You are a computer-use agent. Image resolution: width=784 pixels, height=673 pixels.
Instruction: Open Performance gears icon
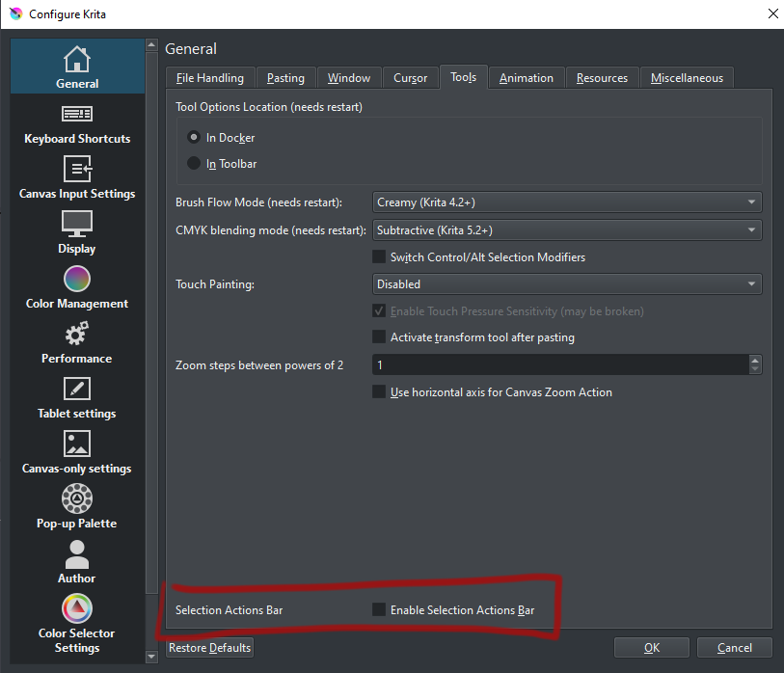click(77, 334)
